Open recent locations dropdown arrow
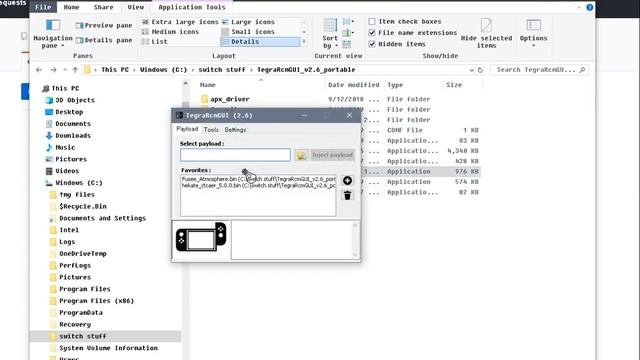 coord(65,70)
